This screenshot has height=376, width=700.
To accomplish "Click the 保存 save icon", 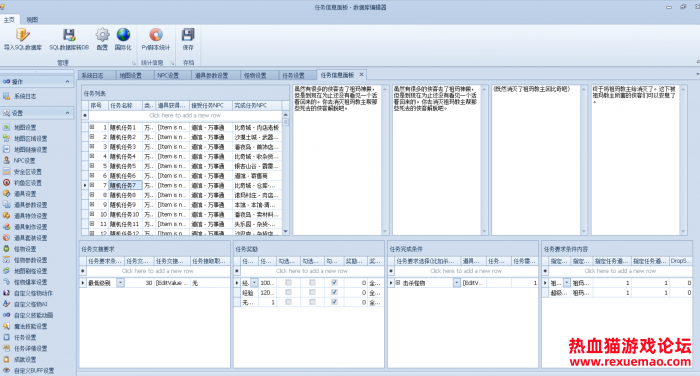I will point(188,35).
